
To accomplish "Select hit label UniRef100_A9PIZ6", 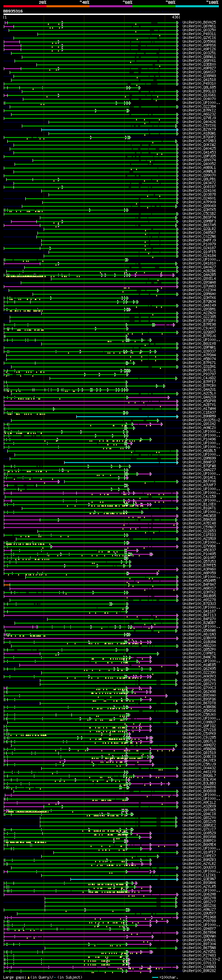I will click(199, 49).
